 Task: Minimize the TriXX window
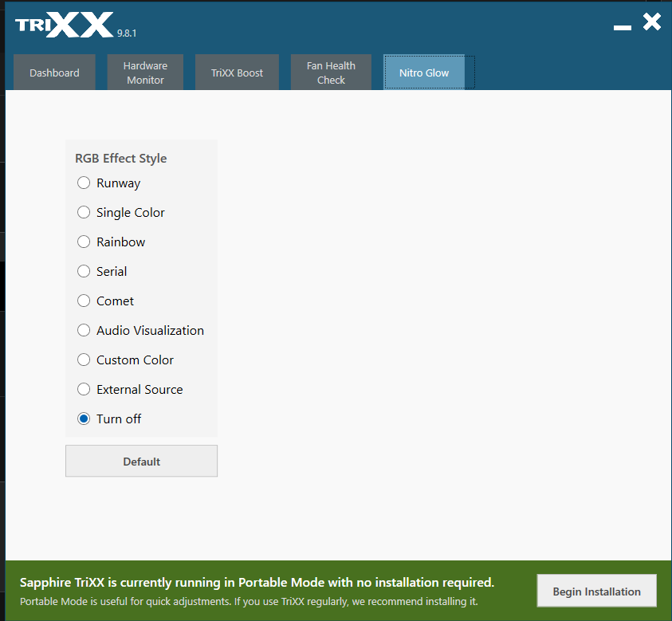(x=623, y=27)
